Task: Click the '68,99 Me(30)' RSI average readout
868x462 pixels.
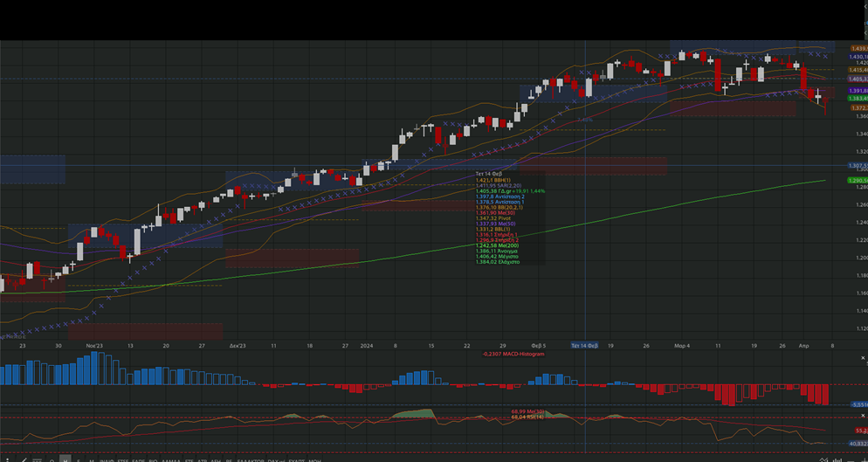Action: coord(527,411)
